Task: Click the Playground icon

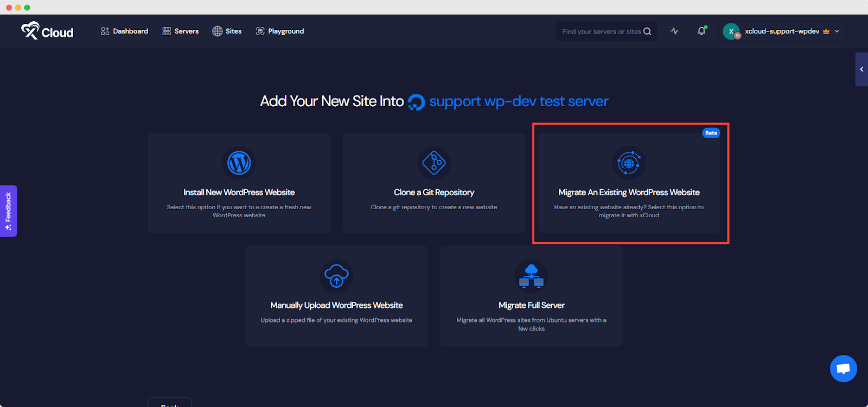Action: pyautogui.click(x=260, y=31)
